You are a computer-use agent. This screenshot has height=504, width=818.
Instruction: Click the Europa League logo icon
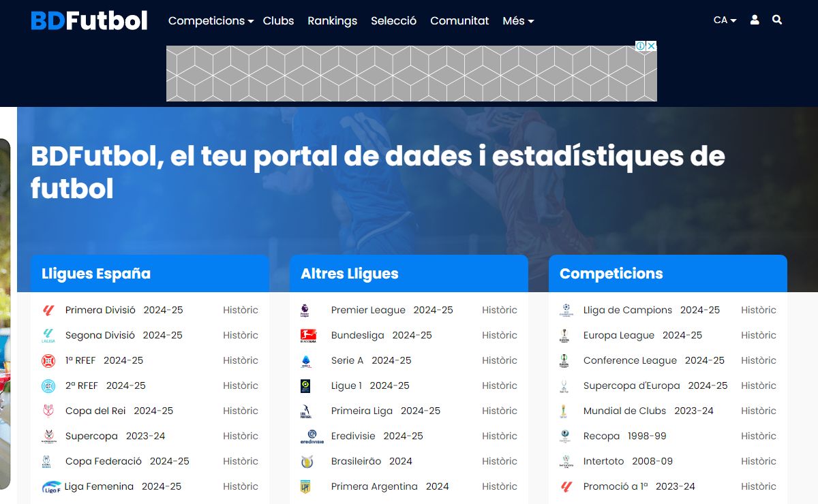point(564,335)
